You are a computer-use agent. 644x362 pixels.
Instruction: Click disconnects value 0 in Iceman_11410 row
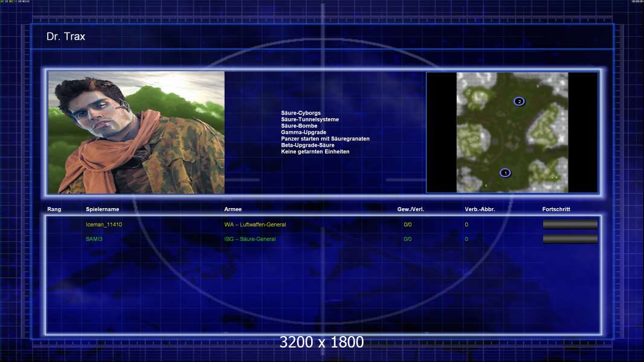pyautogui.click(x=466, y=224)
